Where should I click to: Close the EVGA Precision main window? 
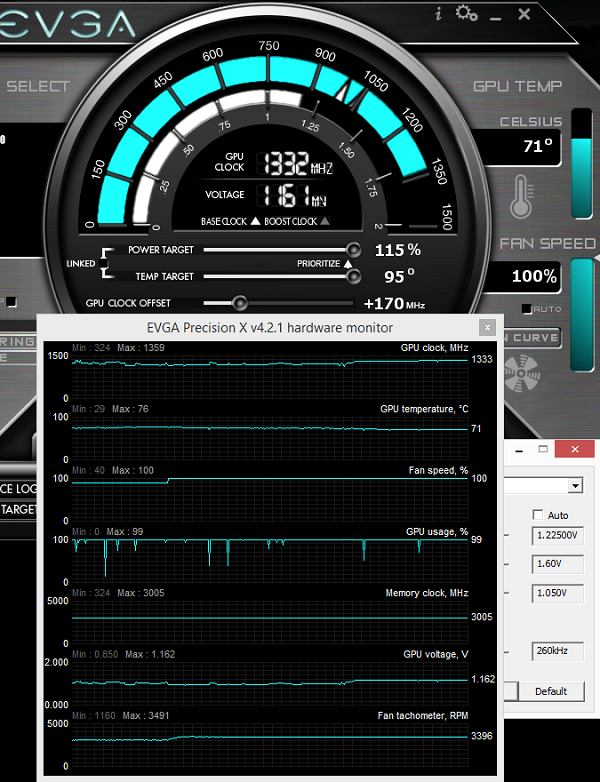pos(524,14)
